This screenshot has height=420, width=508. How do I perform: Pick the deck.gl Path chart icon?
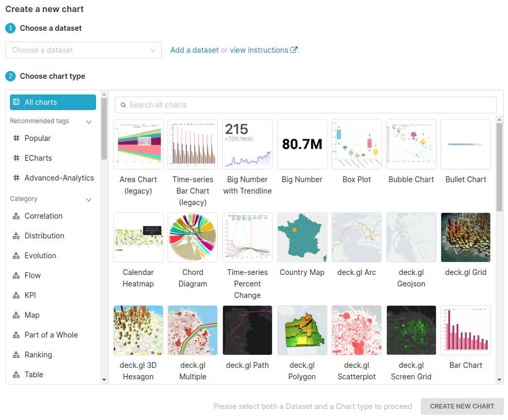(x=247, y=330)
